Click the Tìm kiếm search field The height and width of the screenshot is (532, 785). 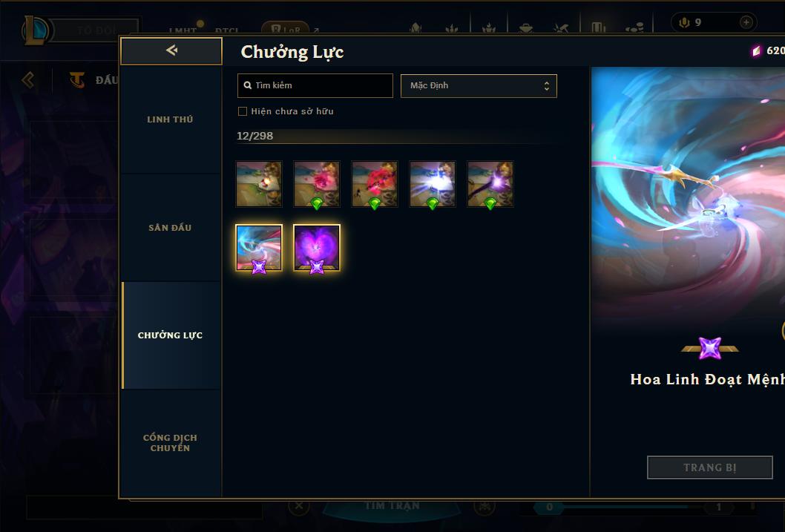click(x=315, y=85)
